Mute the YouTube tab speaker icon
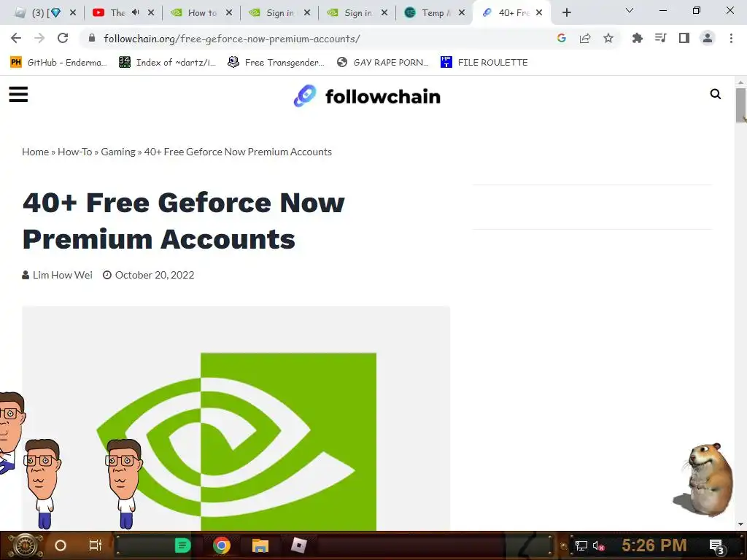The image size is (747, 560). 135,12
